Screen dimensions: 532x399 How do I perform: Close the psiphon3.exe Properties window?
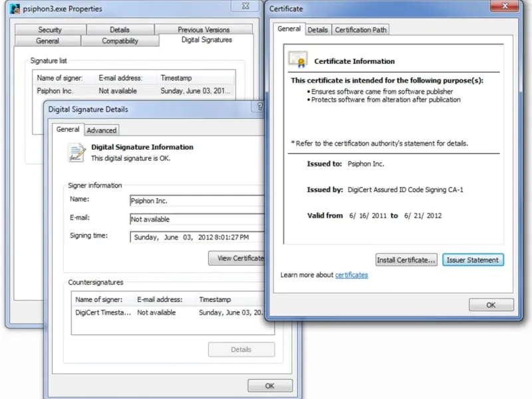245,6
